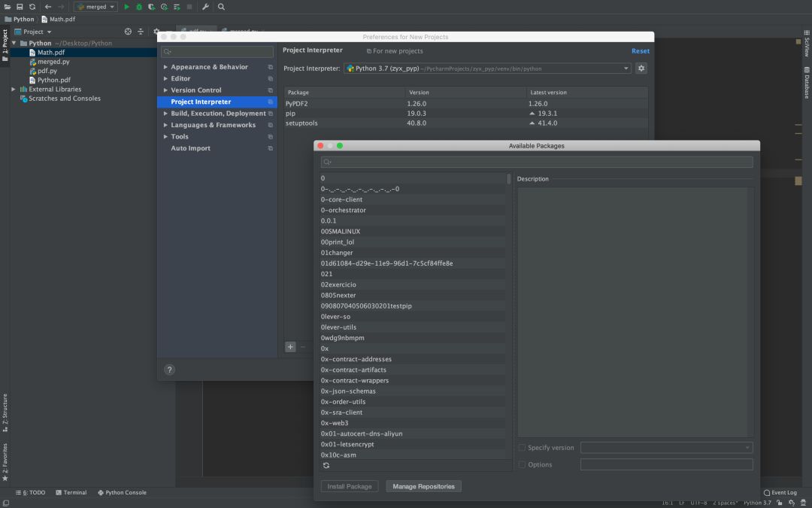Click the Reset link in preferences
Screen dimensions: 812x508
tap(640, 51)
